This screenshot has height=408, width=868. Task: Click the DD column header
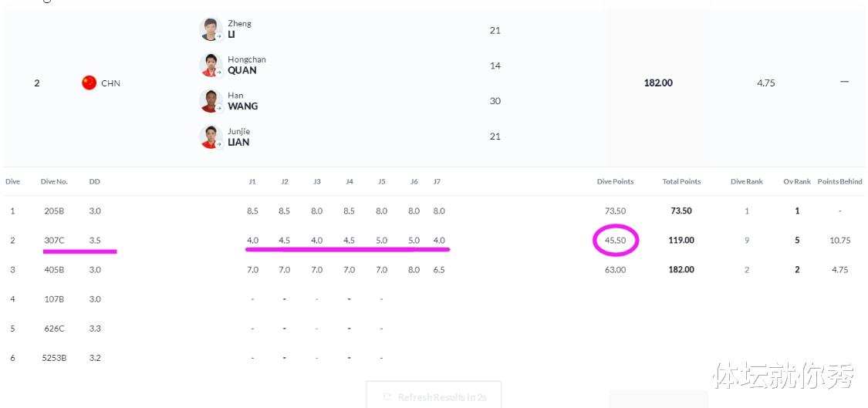(x=95, y=181)
